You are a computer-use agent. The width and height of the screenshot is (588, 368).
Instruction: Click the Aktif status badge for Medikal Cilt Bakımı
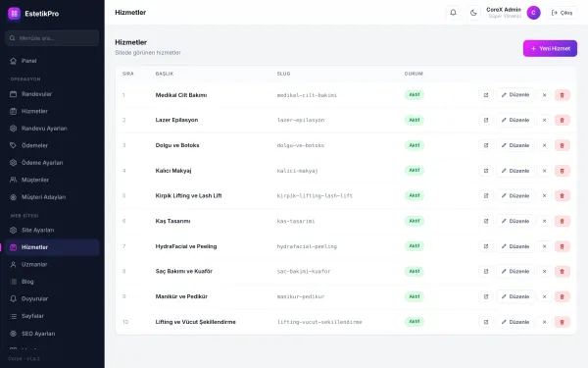414,94
